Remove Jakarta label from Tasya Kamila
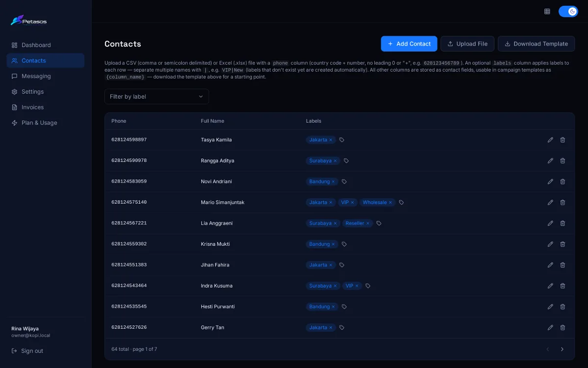This screenshot has height=368, width=588. click(x=331, y=140)
